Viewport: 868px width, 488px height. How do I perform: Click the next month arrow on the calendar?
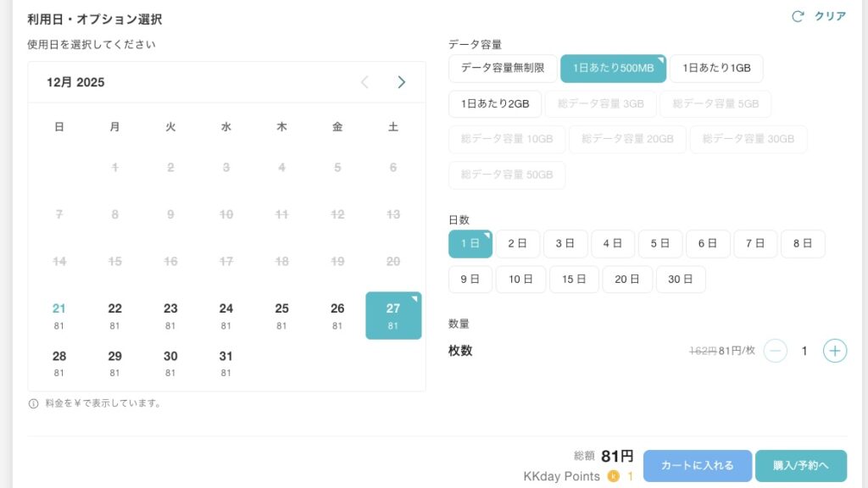[402, 82]
